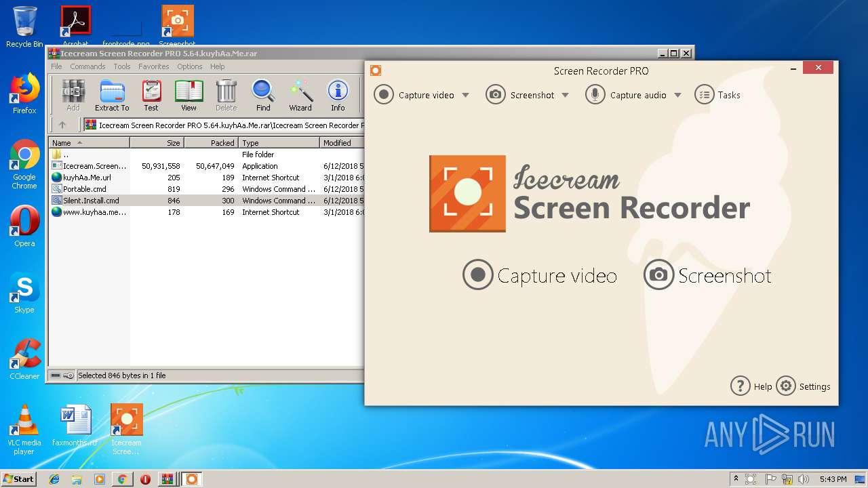This screenshot has width=868, height=488.
Task: Click Extract To in WinRAR toolbar
Action: [112, 95]
